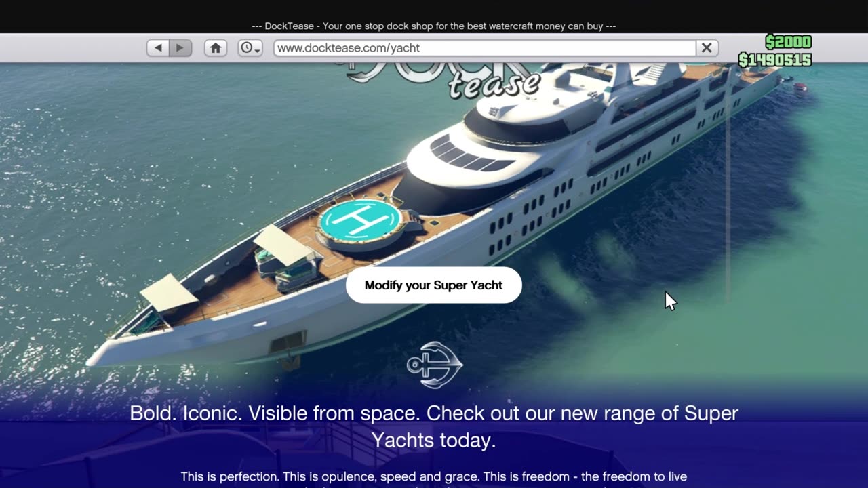Click the www.docktease.com/yacht address bar
This screenshot has height=488, width=868.
[485, 48]
